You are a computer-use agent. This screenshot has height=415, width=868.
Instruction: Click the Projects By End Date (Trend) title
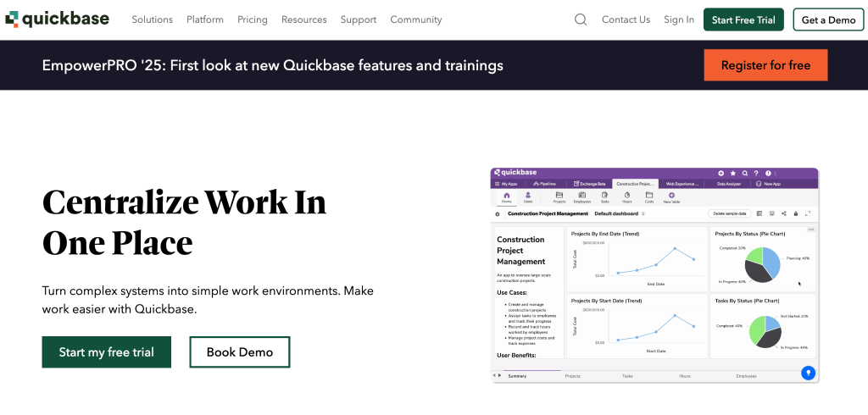pyautogui.click(x=605, y=234)
